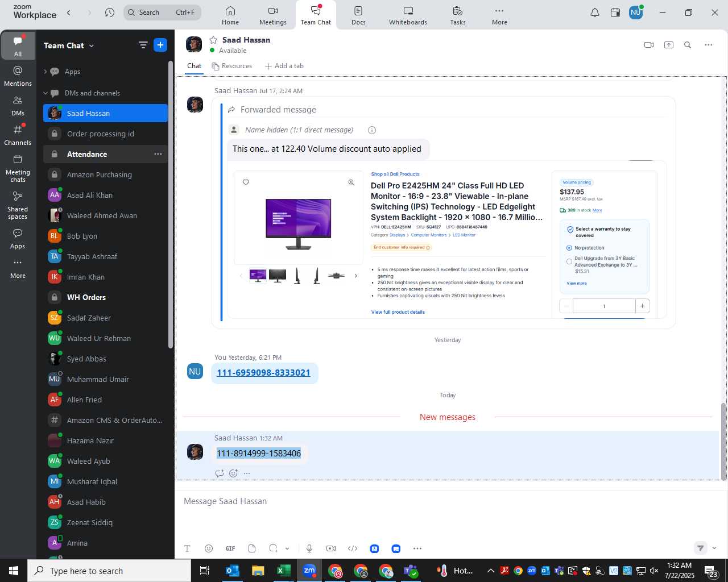Open Apps in left sidebar
Image resolution: width=728 pixels, height=582 pixels.
tap(18, 239)
